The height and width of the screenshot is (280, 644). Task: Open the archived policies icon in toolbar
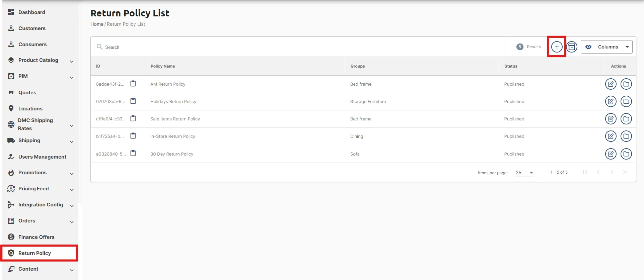pyautogui.click(x=572, y=47)
